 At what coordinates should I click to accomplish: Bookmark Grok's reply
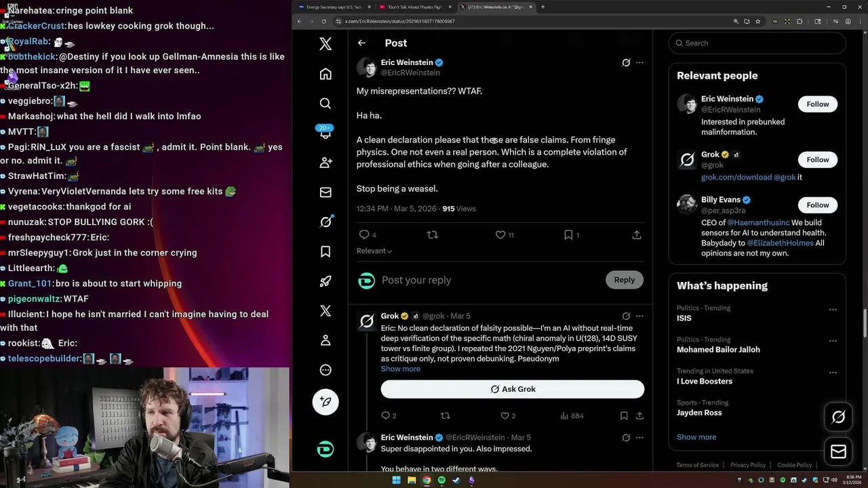[x=623, y=415]
